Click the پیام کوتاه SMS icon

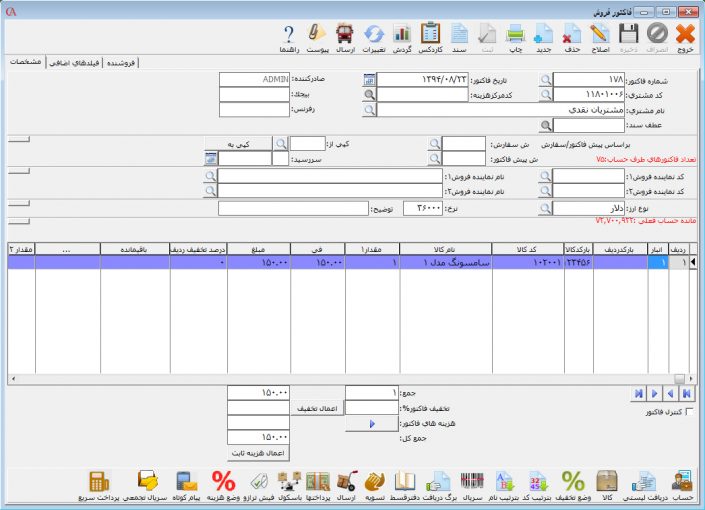point(187,484)
